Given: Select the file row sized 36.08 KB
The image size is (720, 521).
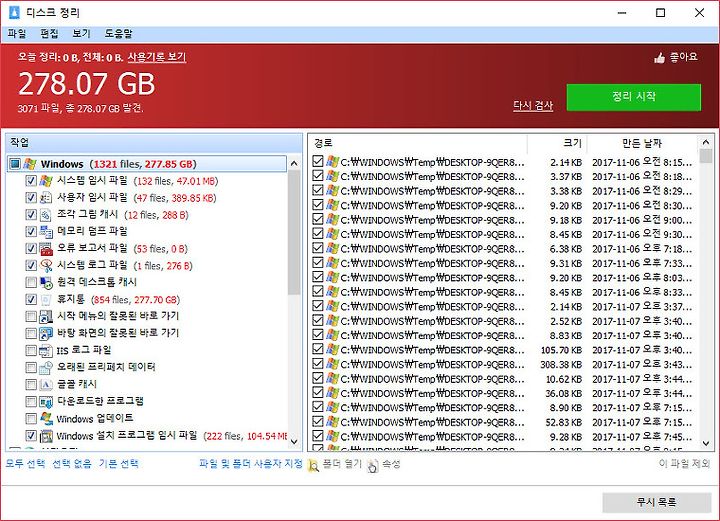Looking at the screenshot, I should 503,393.
